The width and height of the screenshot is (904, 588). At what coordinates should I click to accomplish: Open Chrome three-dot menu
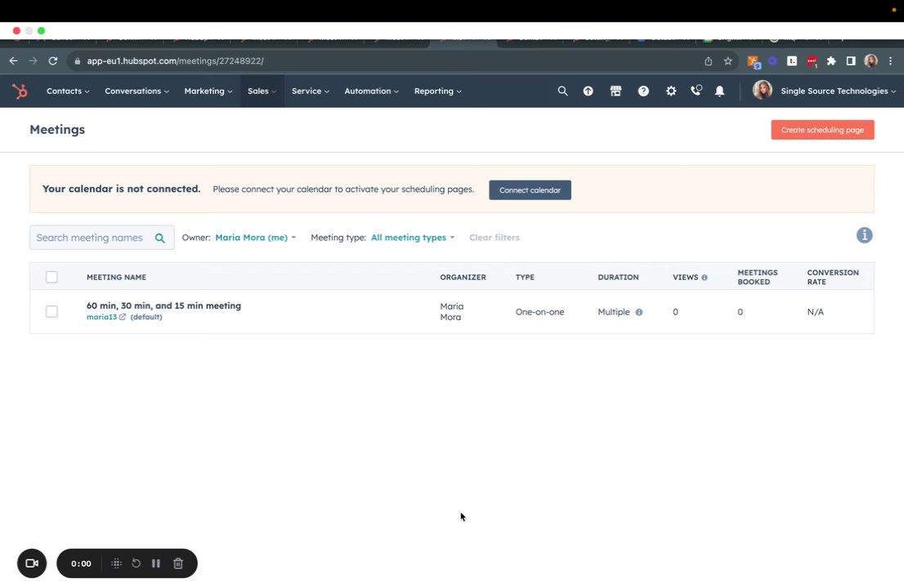click(890, 61)
